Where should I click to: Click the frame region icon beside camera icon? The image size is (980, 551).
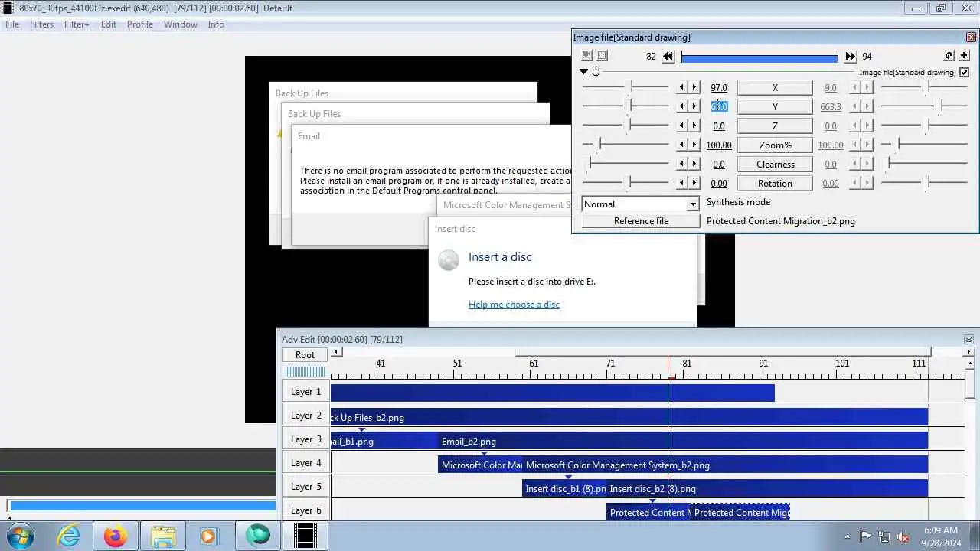point(603,56)
